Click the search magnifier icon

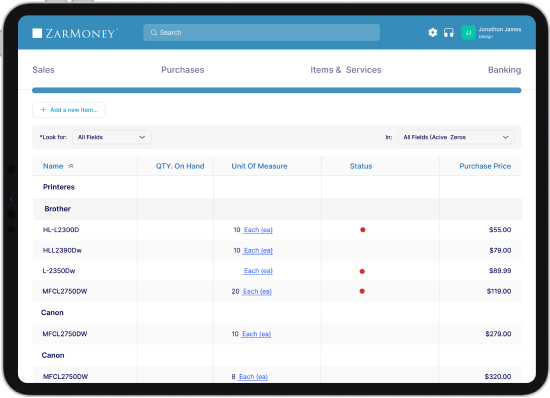pyautogui.click(x=154, y=33)
